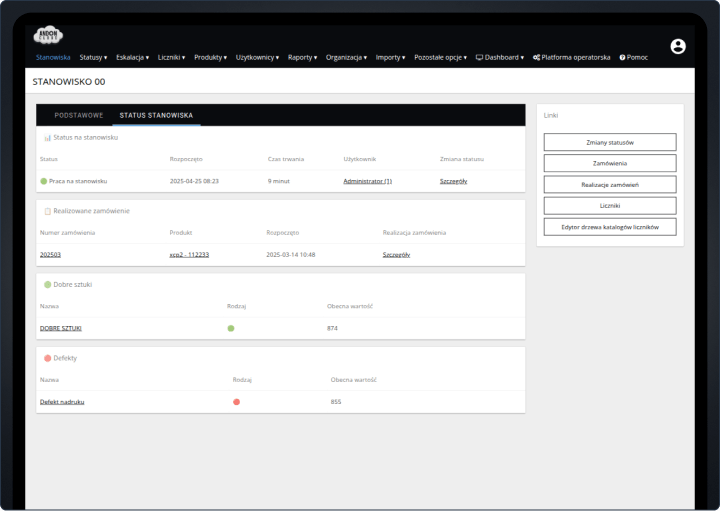Expand the Eskalacja dropdown menu
This screenshot has height=511, width=720.
(x=132, y=58)
